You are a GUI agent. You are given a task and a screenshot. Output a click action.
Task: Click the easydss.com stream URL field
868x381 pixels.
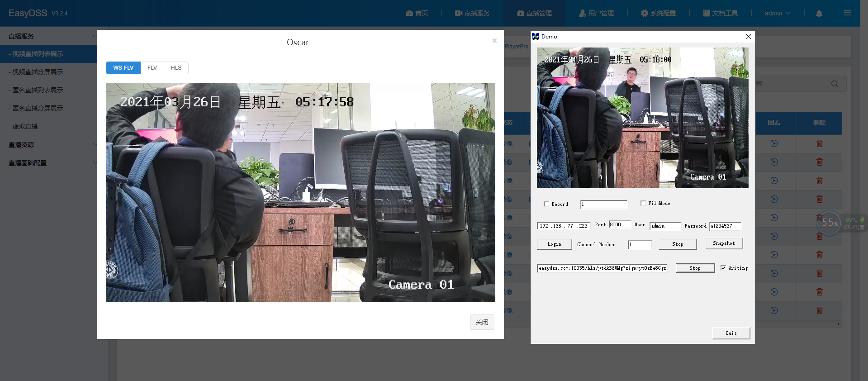coord(602,268)
